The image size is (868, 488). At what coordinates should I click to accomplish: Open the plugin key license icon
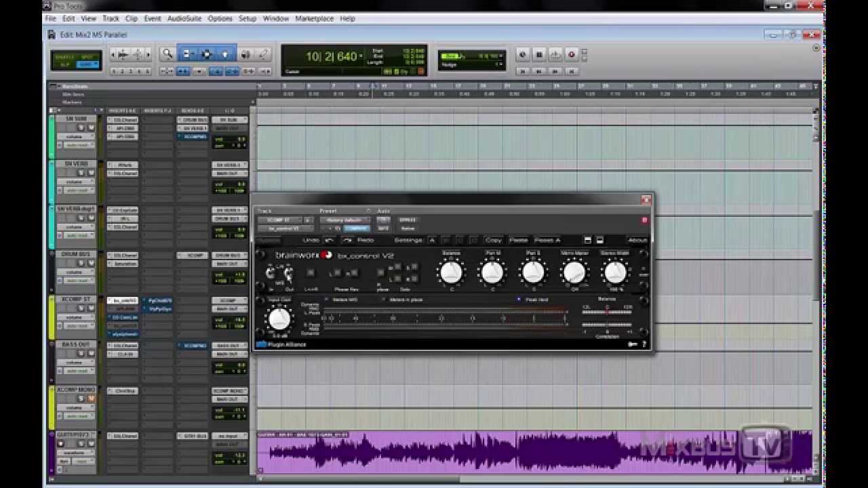pos(632,344)
